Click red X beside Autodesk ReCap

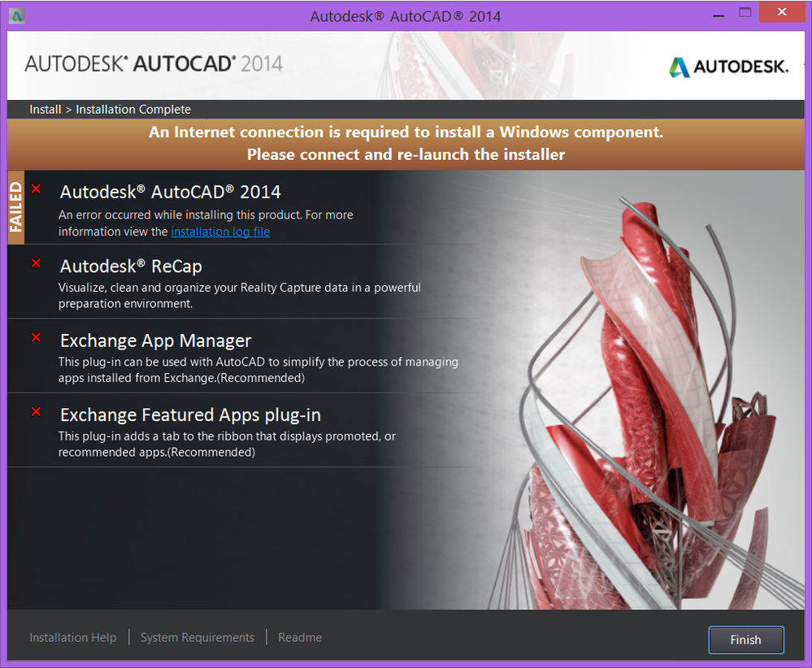click(36, 263)
